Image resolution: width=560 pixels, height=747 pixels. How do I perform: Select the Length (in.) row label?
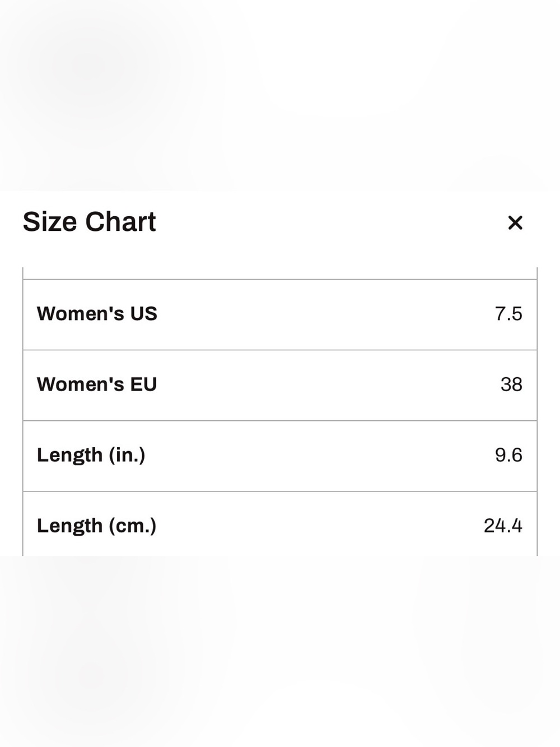coord(91,455)
